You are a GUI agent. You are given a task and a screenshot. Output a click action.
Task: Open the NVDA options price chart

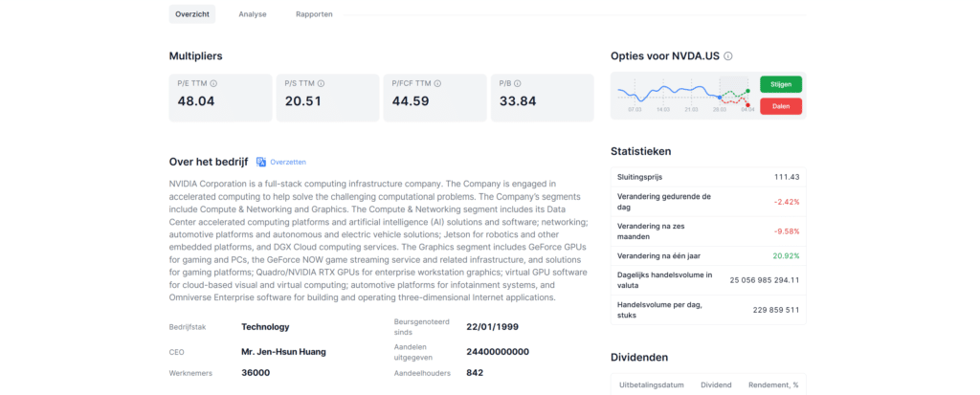click(x=684, y=95)
